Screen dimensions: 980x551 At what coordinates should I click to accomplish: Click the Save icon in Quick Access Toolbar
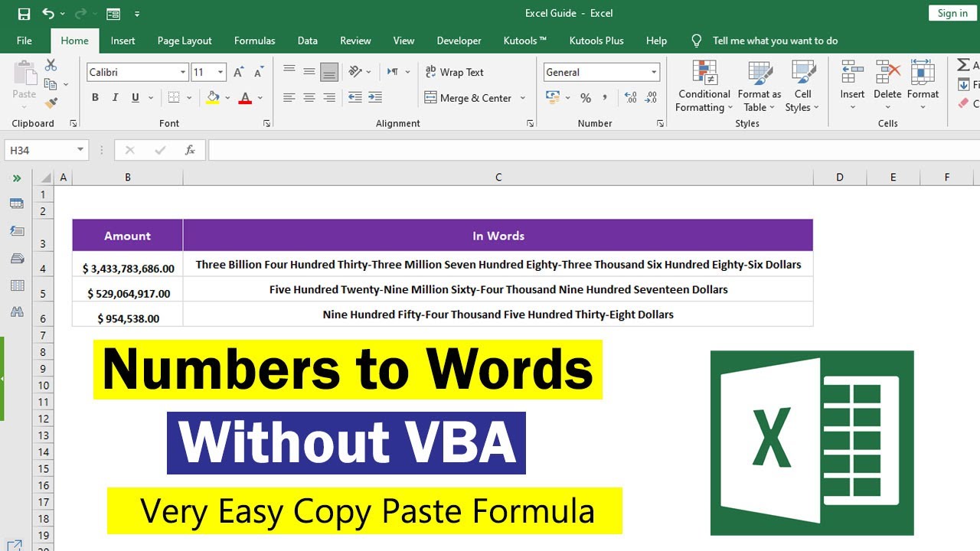24,13
